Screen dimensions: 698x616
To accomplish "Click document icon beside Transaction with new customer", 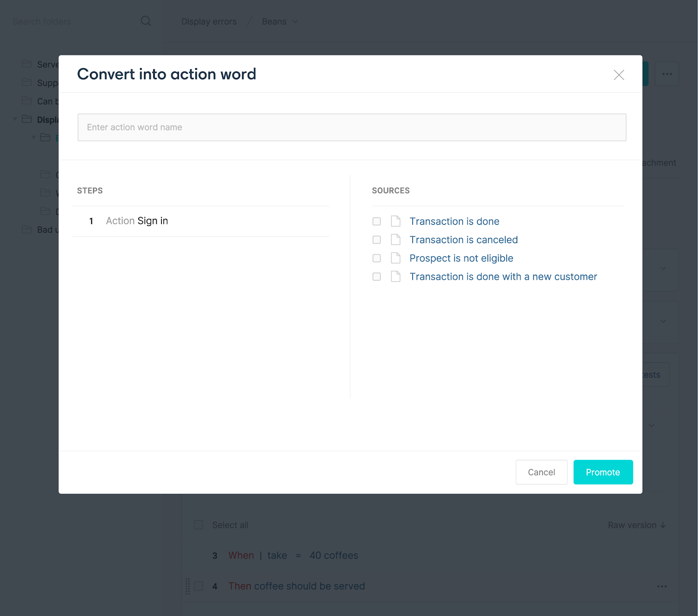I will 396,276.
